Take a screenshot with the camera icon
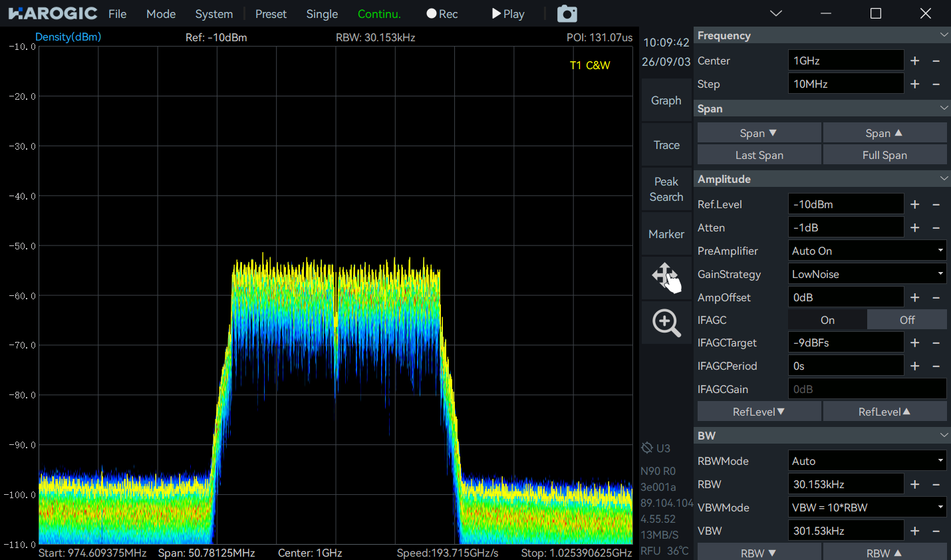 tap(567, 13)
